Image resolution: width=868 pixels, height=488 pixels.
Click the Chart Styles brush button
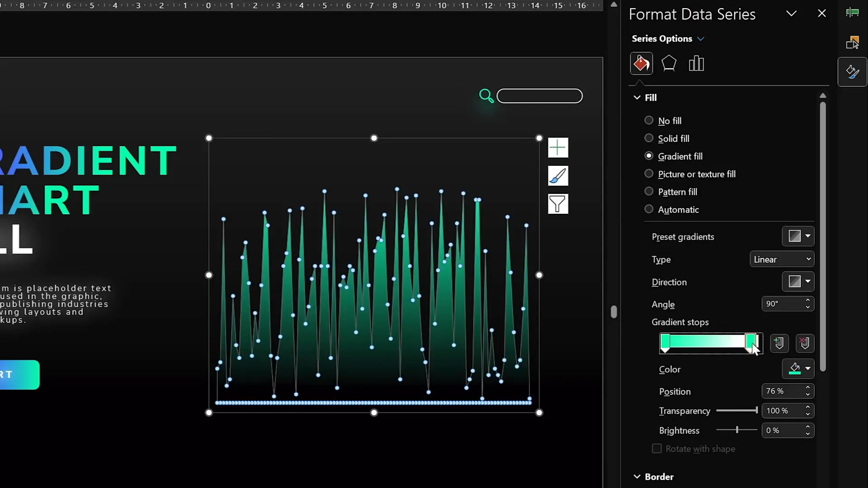click(558, 176)
